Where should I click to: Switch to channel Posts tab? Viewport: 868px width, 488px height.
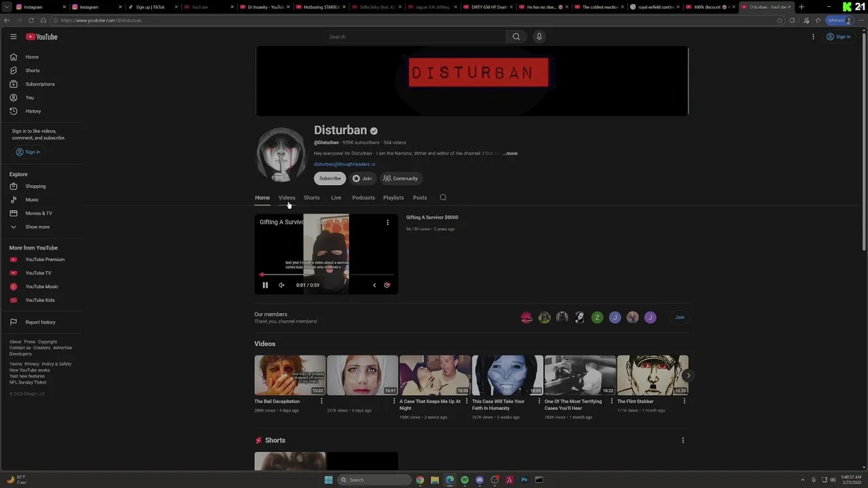pos(420,198)
